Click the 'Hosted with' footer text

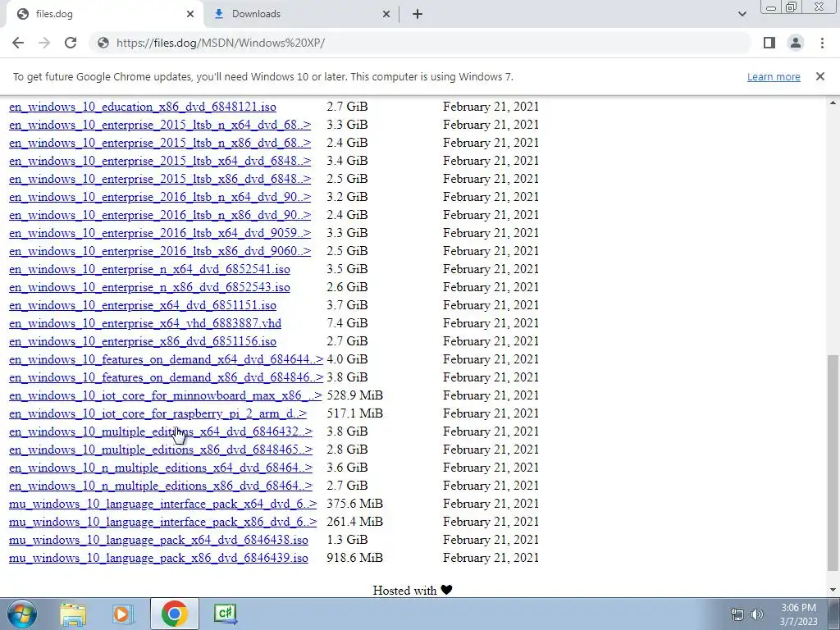405,591
